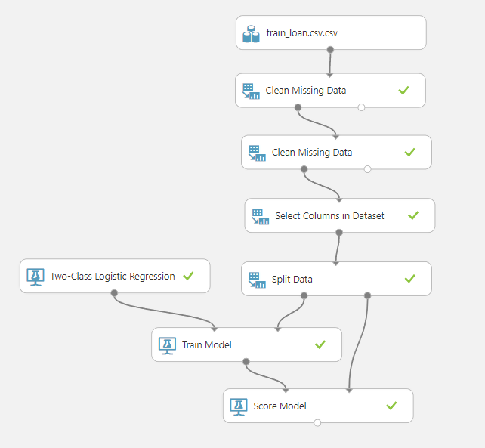Click the first Clean Missing Data module icon
This screenshot has width=485, height=448.
point(251,91)
